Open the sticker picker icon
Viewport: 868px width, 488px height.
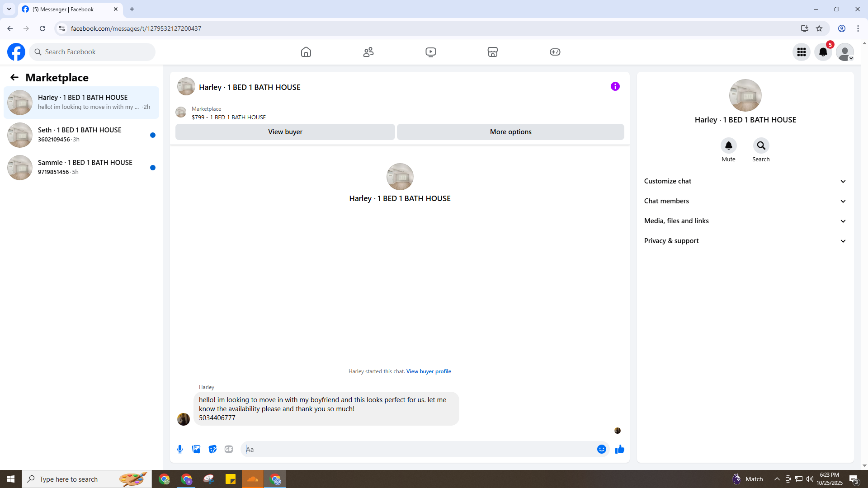[212, 449]
